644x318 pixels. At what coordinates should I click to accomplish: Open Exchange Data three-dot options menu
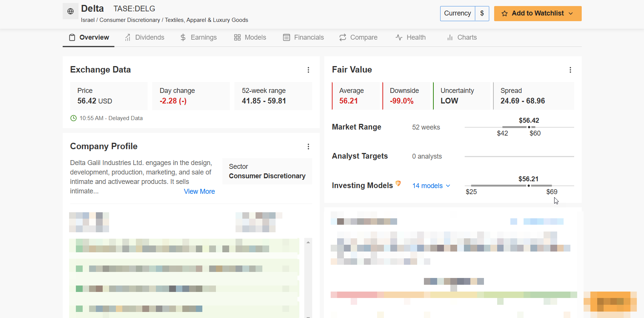308,70
